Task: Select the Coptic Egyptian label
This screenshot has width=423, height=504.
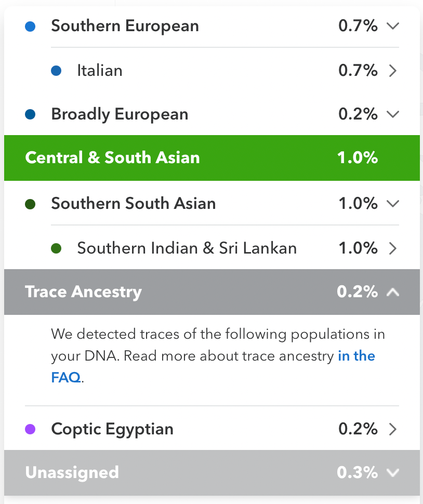Action: pos(112,429)
